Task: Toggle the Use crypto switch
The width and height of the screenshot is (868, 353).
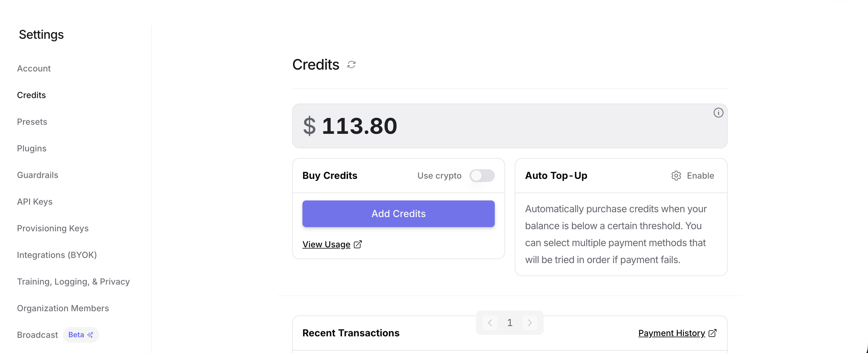Action: point(482,176)
